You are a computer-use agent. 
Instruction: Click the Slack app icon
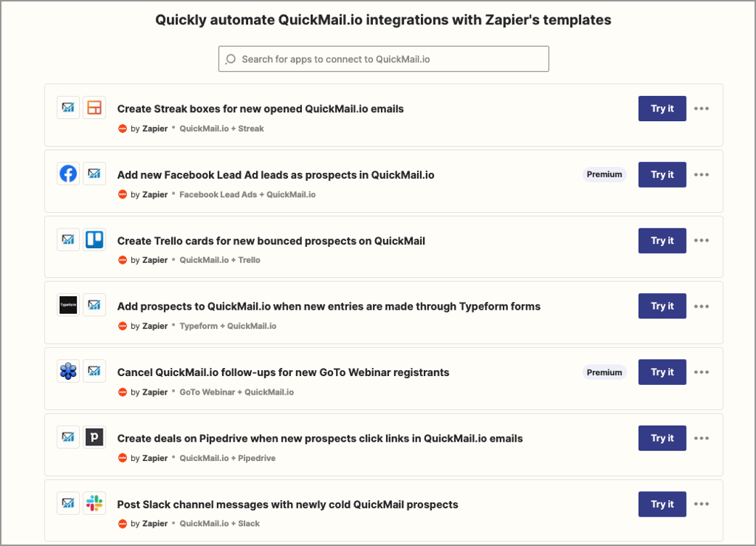tap(94, 503)
